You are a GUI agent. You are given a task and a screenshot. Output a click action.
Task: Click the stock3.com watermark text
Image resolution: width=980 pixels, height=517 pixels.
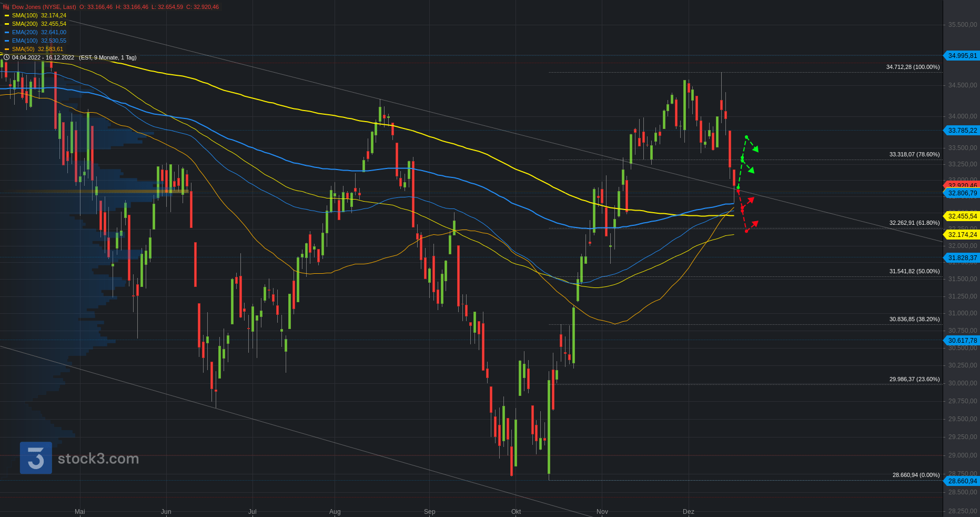coord(98,459)
